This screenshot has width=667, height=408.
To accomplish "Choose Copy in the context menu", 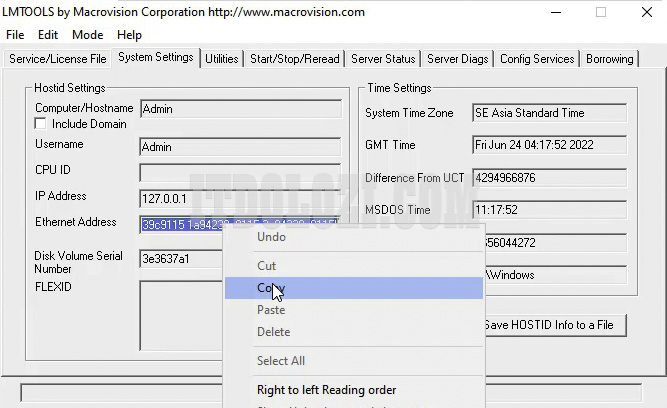I will point(354,288).
